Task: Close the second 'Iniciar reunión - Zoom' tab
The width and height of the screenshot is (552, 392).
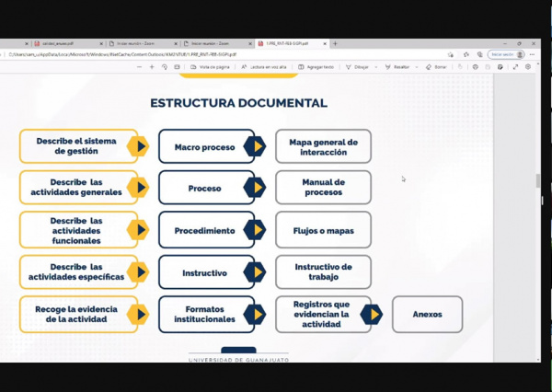Action: [x=250, y=43]
